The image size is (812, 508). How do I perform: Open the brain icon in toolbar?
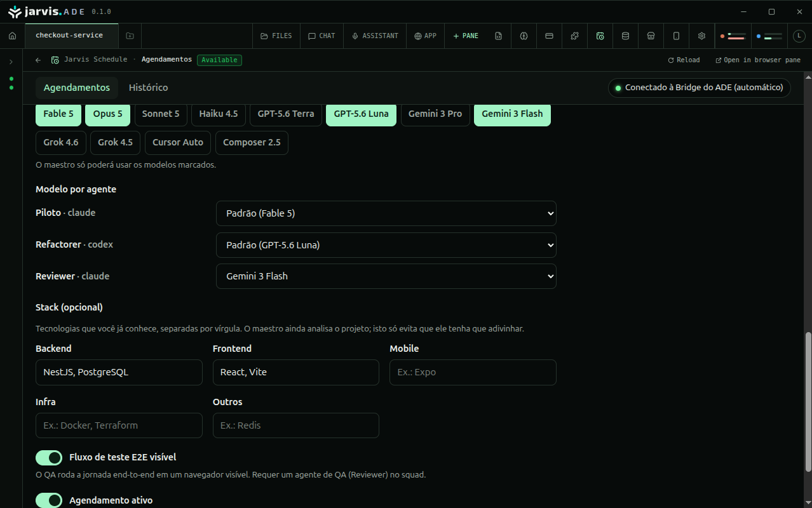click(x=524, y=36)
